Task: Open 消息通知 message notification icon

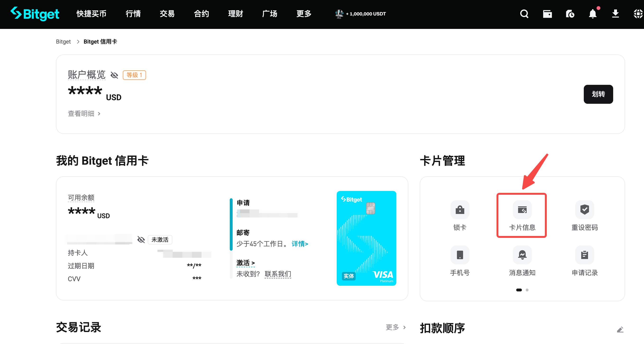Action: [x=521, y=255]
